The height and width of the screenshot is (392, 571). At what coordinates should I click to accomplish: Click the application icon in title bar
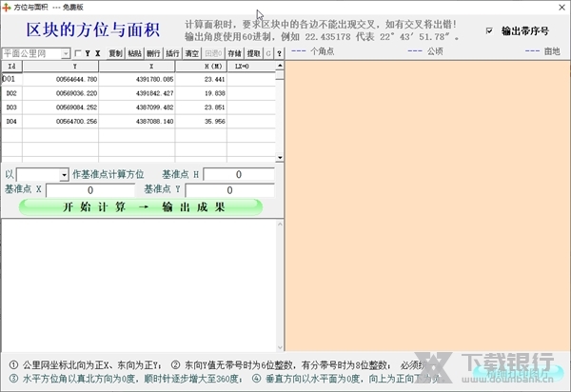pos(7,8)
